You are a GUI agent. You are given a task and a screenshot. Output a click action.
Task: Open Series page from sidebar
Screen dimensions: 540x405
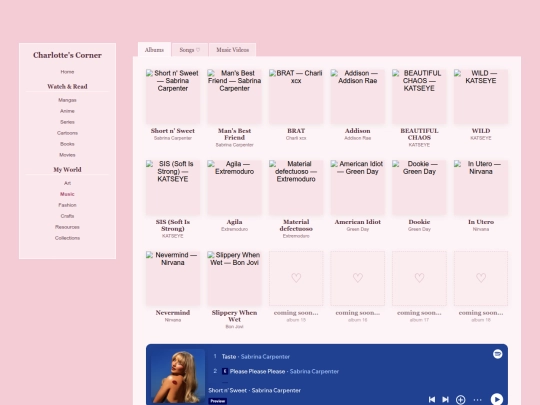pos(67,122)
